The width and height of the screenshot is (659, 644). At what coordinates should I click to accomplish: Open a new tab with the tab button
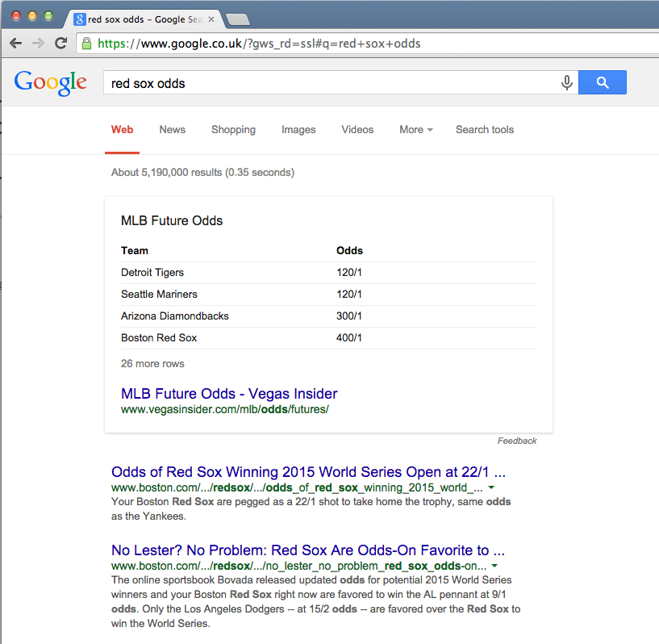pyautogui.click(x=237, y=19)
